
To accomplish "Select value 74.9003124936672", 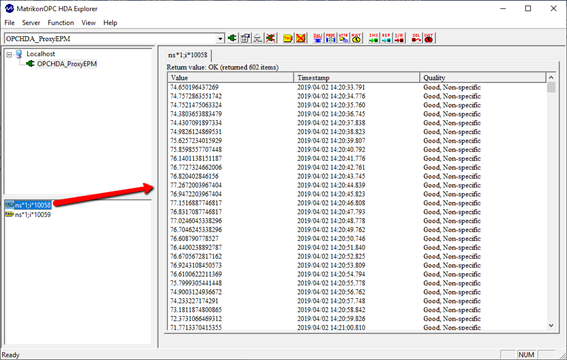I will click(x=196, y=292).
